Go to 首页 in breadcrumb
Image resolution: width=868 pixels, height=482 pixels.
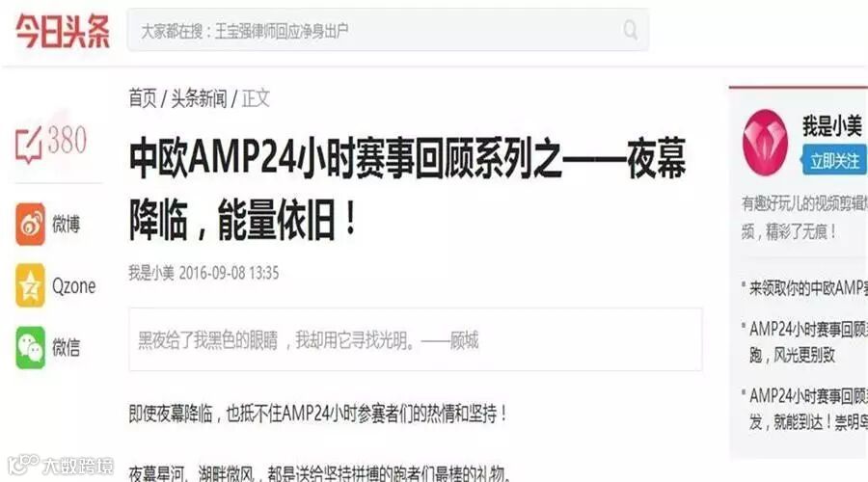[x=143, y=98]
